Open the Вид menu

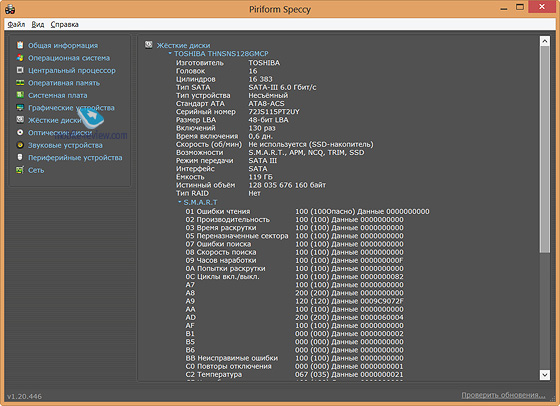38,24
